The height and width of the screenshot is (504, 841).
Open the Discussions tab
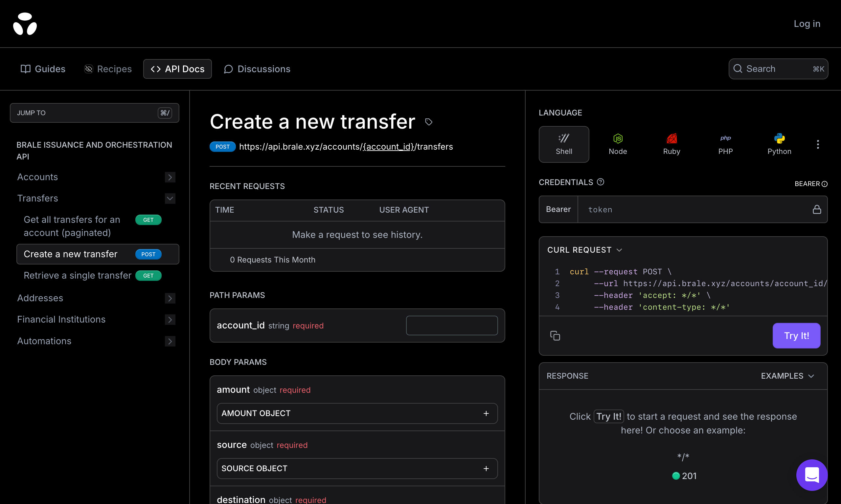tap(257, 69)
